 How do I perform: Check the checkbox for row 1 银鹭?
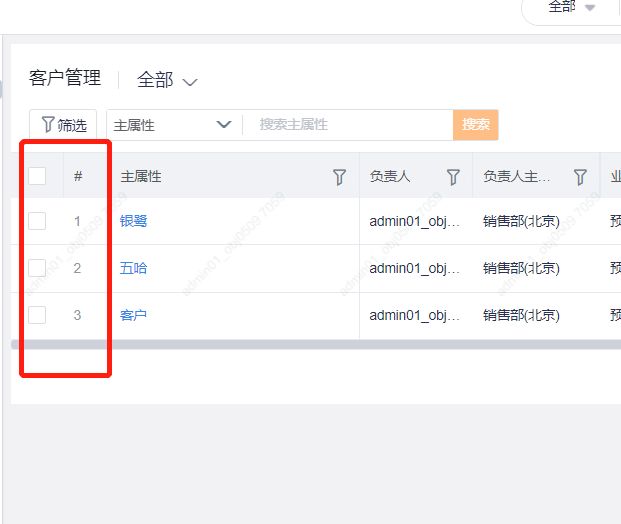(x=37, y=221)
